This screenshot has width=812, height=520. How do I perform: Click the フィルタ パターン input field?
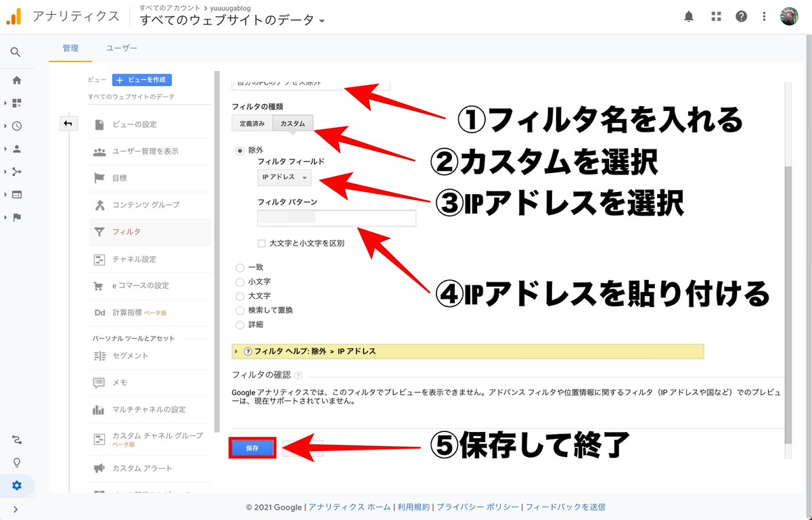[336, 218]
